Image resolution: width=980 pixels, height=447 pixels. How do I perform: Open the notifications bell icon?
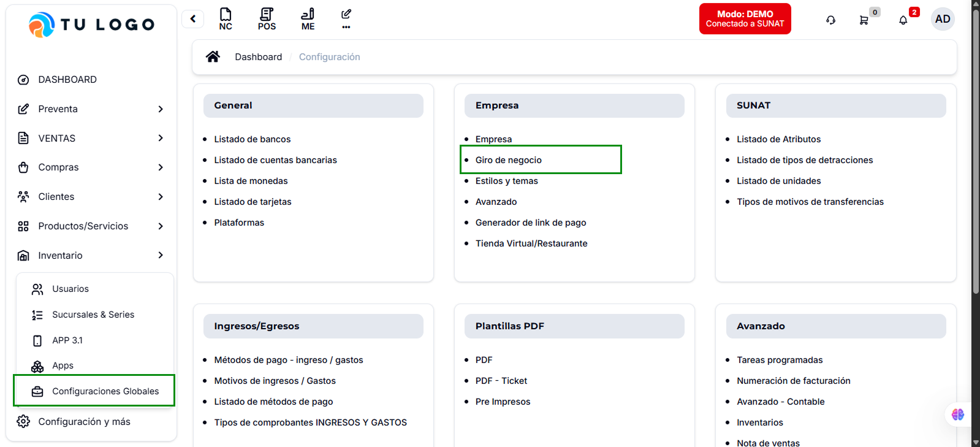pyautogui.click(x=903, y=20)
